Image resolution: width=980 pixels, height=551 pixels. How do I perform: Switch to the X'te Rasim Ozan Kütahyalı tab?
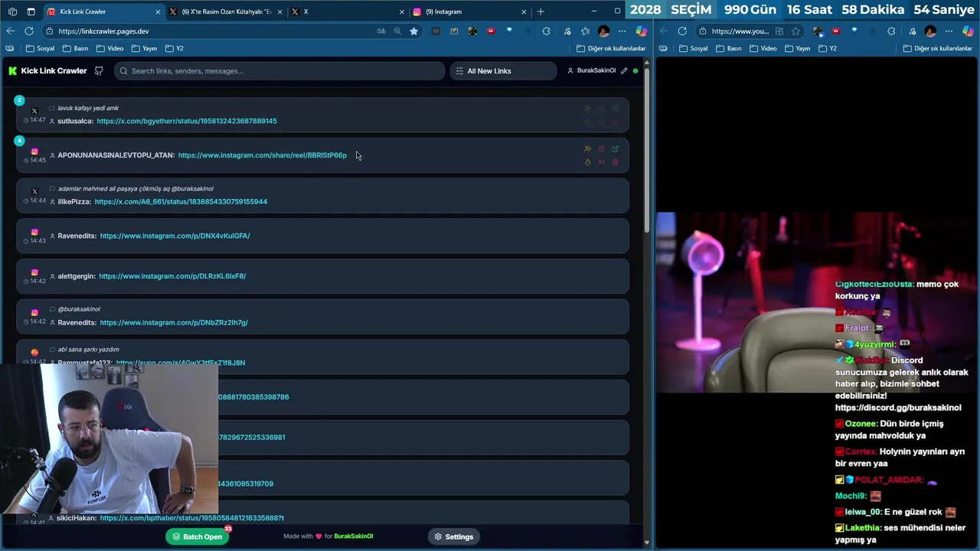(x=226, y=11)
